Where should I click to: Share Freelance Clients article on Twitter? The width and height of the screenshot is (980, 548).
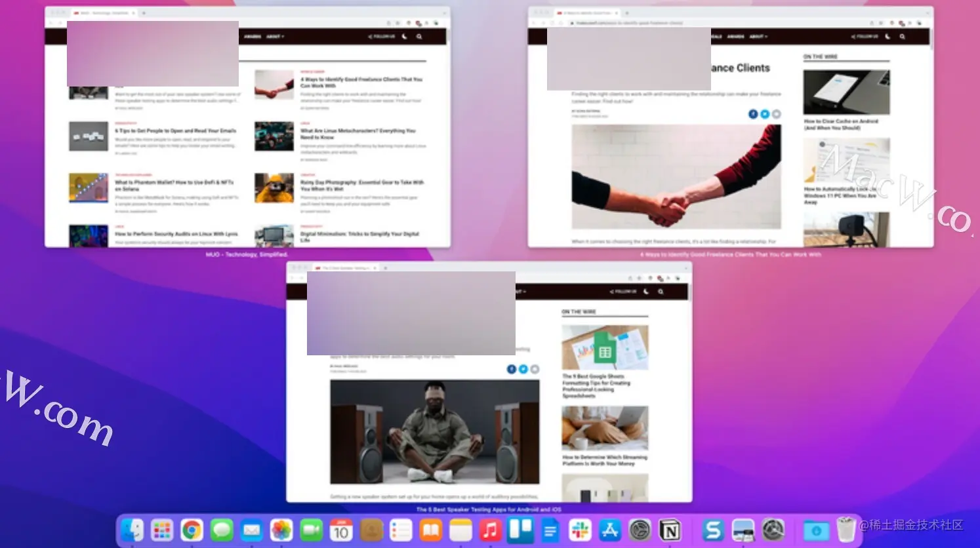point(765,114)
